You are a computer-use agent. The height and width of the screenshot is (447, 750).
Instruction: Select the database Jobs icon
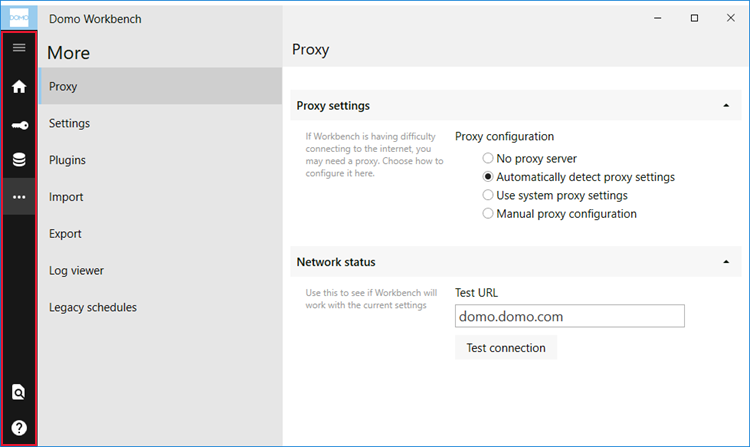coord(19,160)
